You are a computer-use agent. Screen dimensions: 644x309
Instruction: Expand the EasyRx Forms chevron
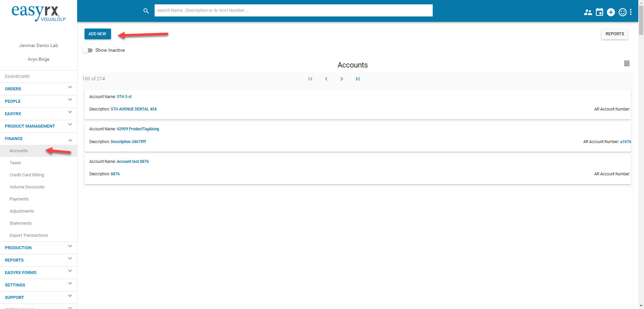pos(70,271)
